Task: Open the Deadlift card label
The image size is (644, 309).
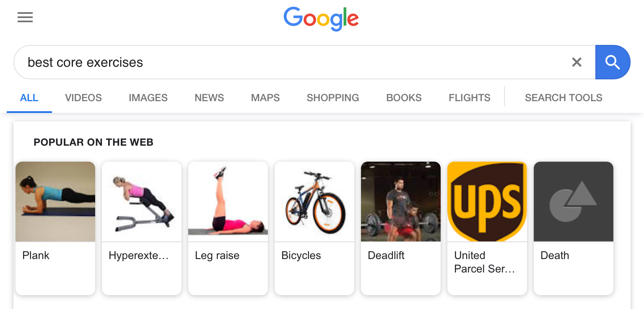Action: 386,255
